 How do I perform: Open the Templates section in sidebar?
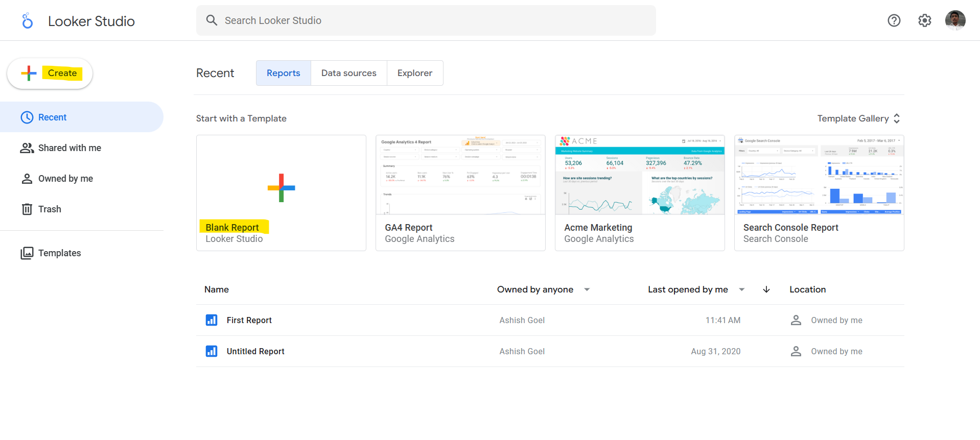click(59, 253)
